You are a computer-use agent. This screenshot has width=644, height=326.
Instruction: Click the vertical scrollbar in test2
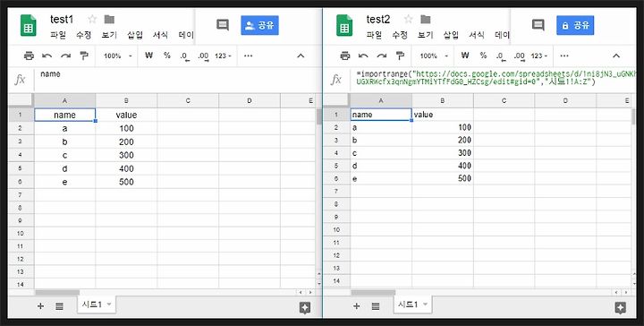634,116
